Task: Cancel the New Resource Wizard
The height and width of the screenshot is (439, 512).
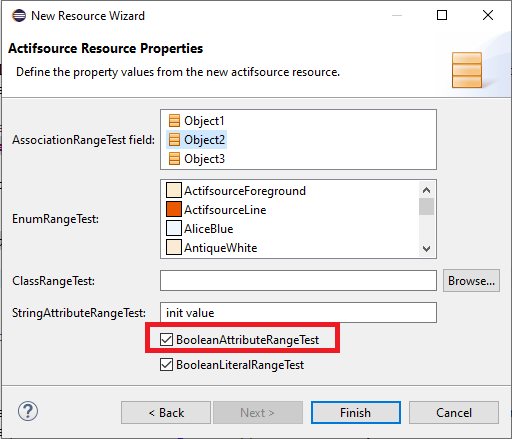Action: (454, 413)
